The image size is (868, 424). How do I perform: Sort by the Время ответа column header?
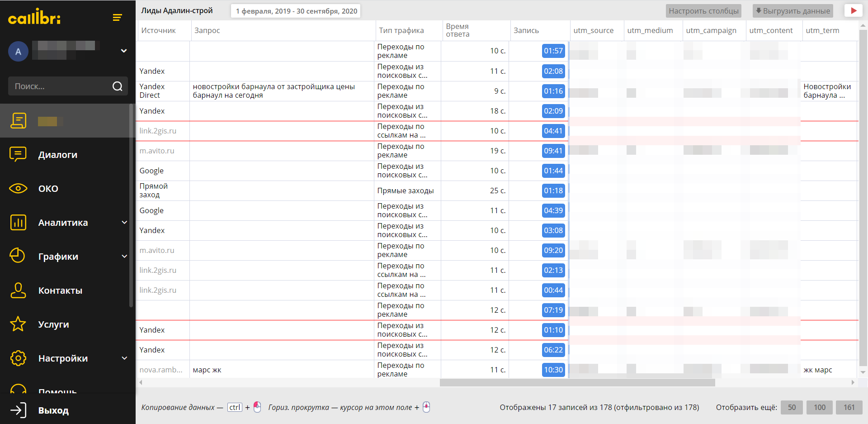tap(476, 30)
